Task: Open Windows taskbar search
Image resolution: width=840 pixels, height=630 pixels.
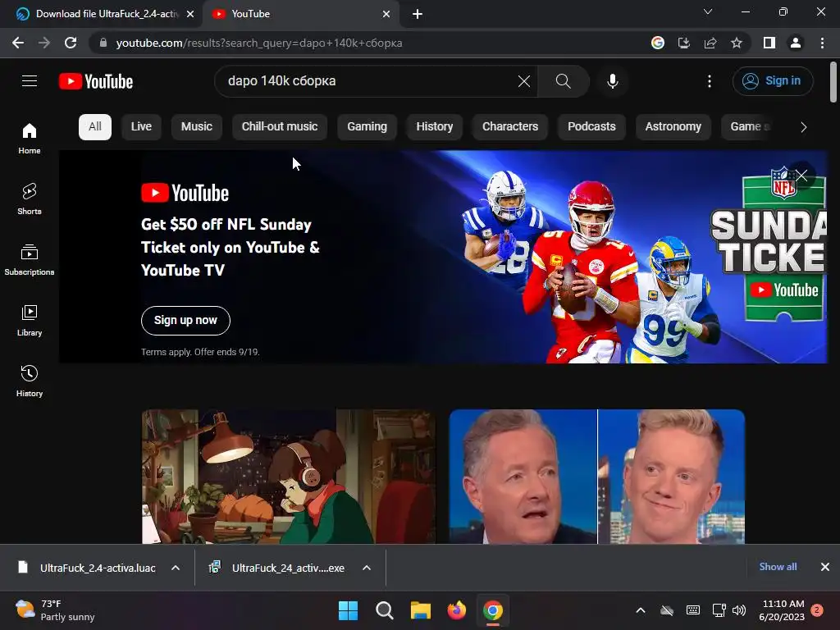Action: pos(384,610)
